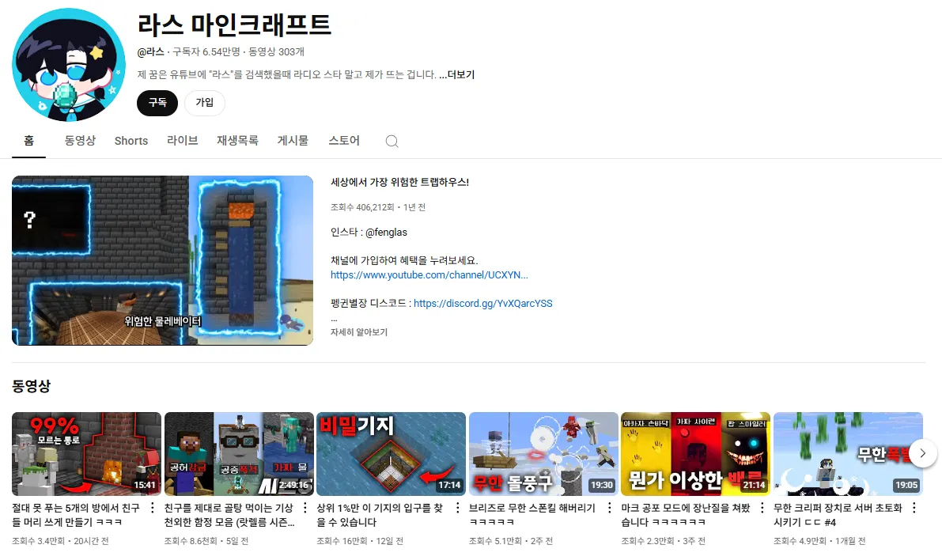This screenshot has width=942, height=560.
Task: Open the 라이브 tab
Action: click(183, 141)
